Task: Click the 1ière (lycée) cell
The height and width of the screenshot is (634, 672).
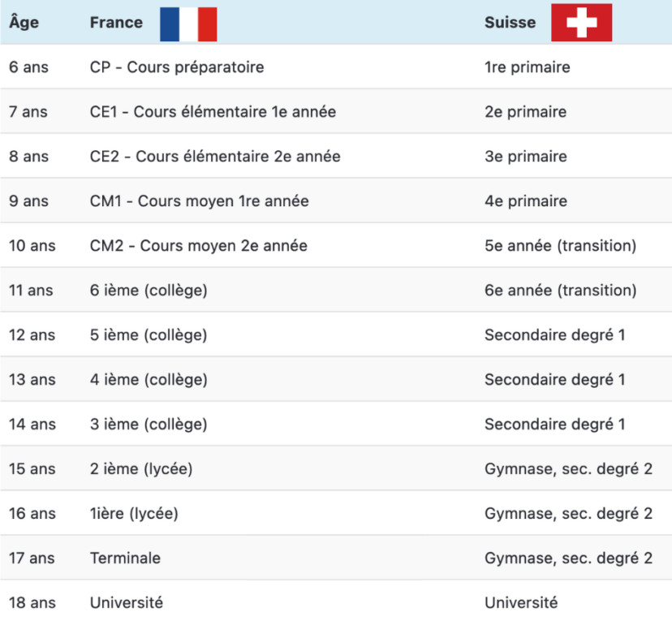Action: point(134,514)
